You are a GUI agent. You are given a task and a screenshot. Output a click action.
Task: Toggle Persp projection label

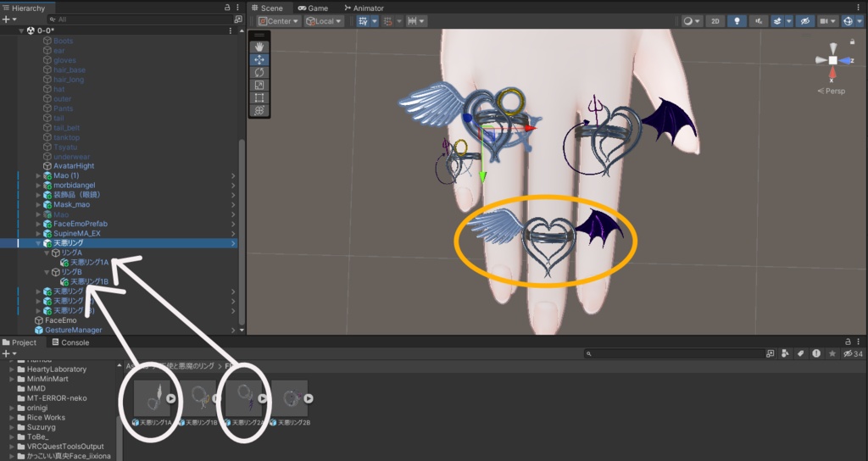pyautogui.click(x=832, y=91)
